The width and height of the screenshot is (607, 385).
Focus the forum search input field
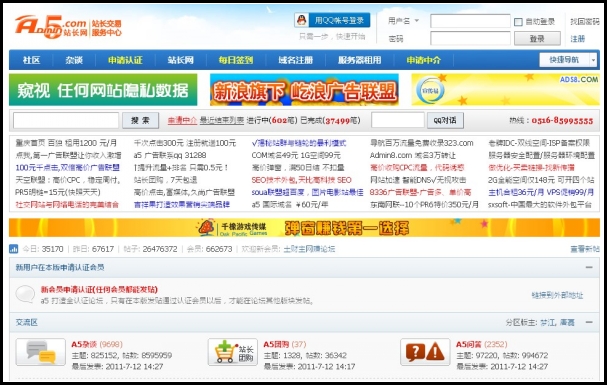coord(66,120)
